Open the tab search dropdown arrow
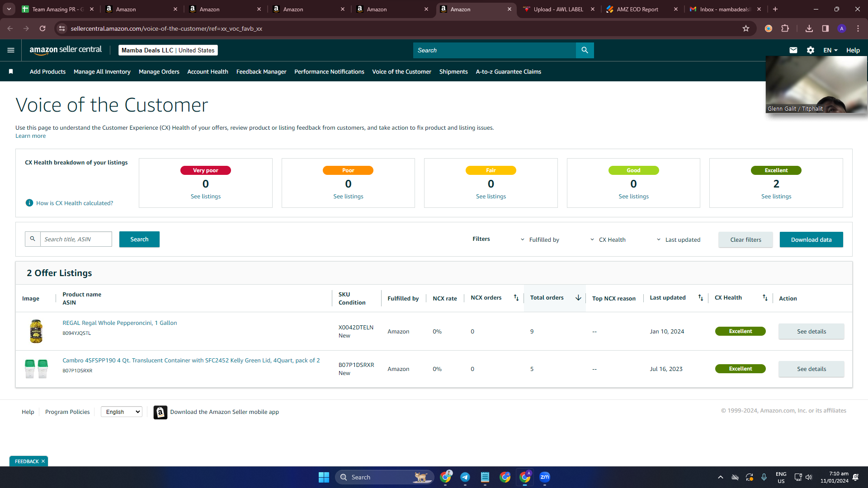The height and width of the screenshot is (488, 868). pyautogui.click(x=9, y=9)
